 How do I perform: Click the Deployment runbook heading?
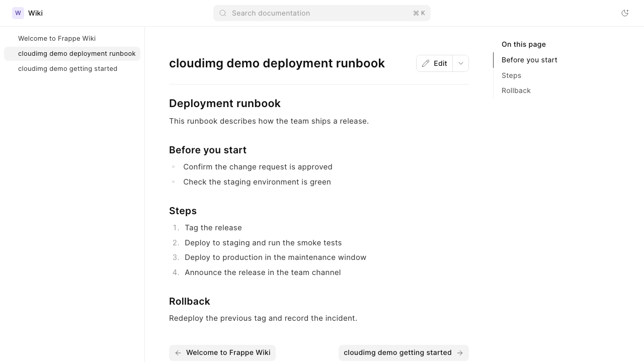point(225,104)
